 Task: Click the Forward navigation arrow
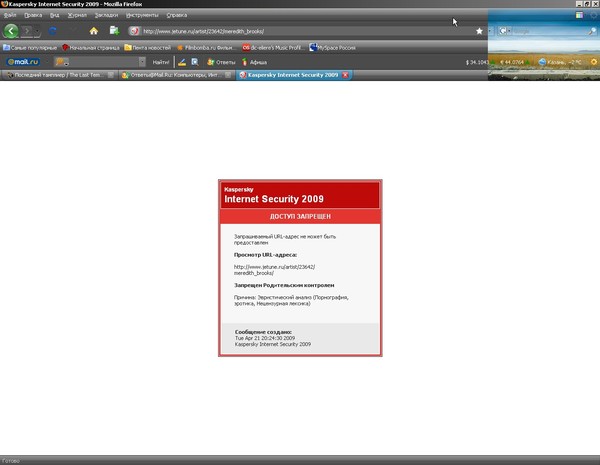[27, 31]
